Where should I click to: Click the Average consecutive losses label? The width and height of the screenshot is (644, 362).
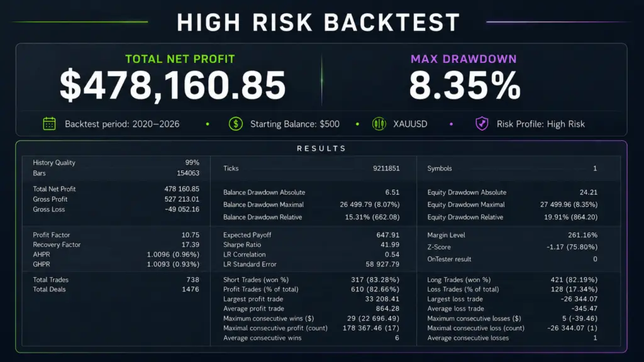(468, 338)
